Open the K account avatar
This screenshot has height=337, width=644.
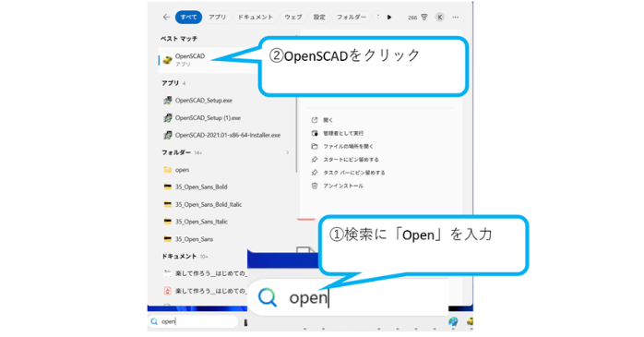coord(440,18)
